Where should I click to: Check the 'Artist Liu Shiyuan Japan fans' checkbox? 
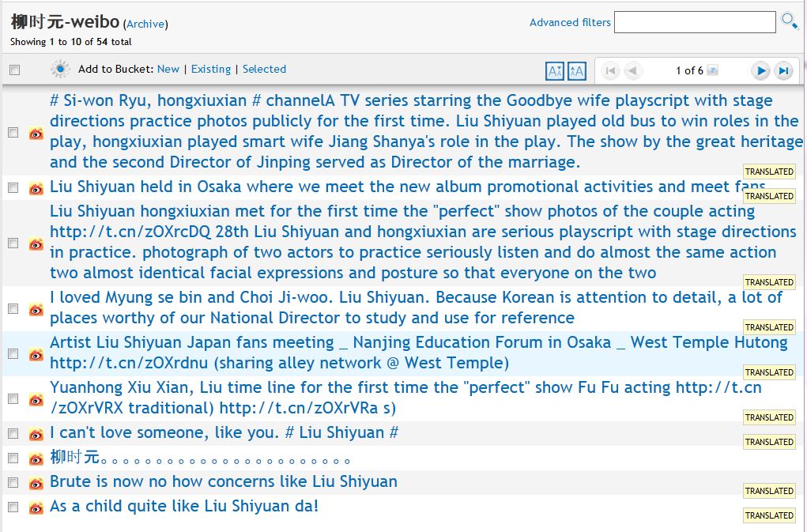tap(13, 353)
